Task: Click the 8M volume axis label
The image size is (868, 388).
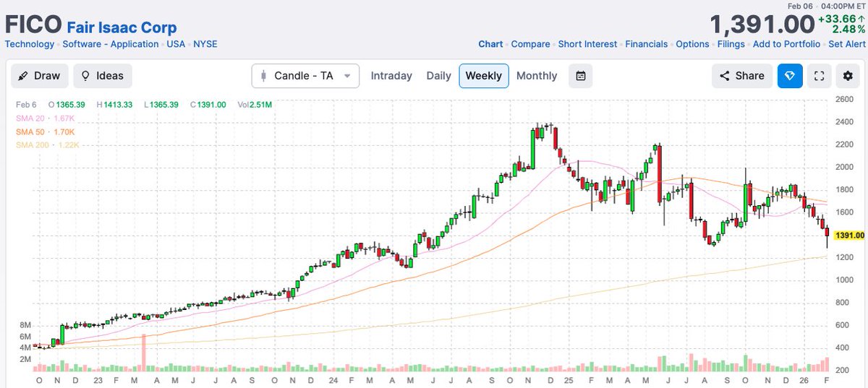Action: [x=25, y=325]
